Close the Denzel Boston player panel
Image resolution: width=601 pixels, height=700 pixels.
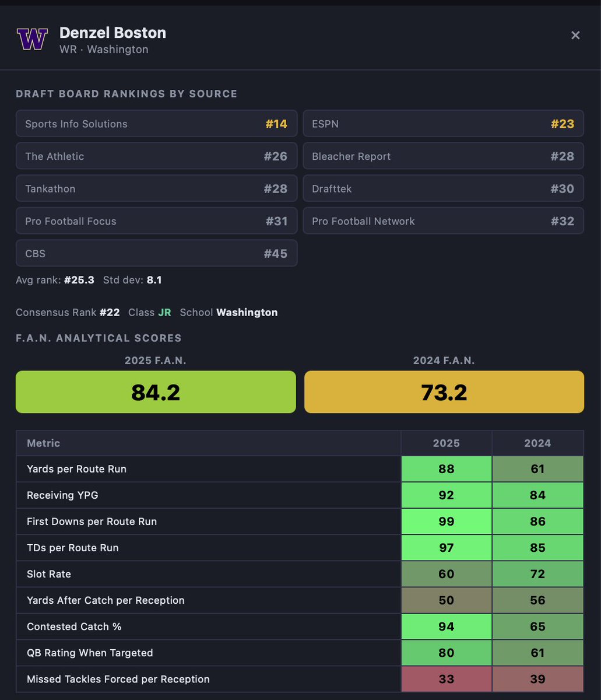(575, 36)
